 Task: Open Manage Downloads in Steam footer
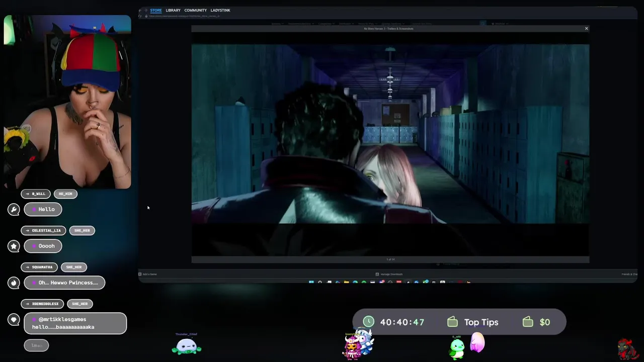[x=389, y=274]
